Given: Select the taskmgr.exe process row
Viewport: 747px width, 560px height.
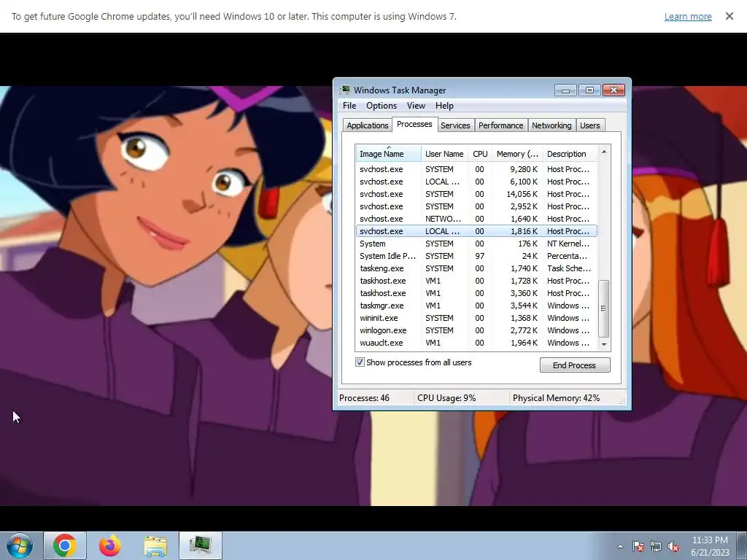Looking at the screenshot, I should click(476, 306).
